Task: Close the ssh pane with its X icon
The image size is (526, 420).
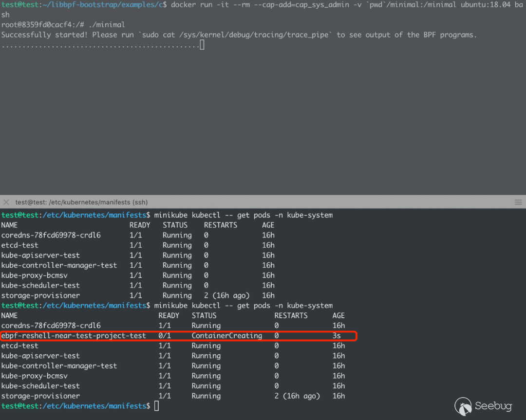Action: (x=6, y=202)
